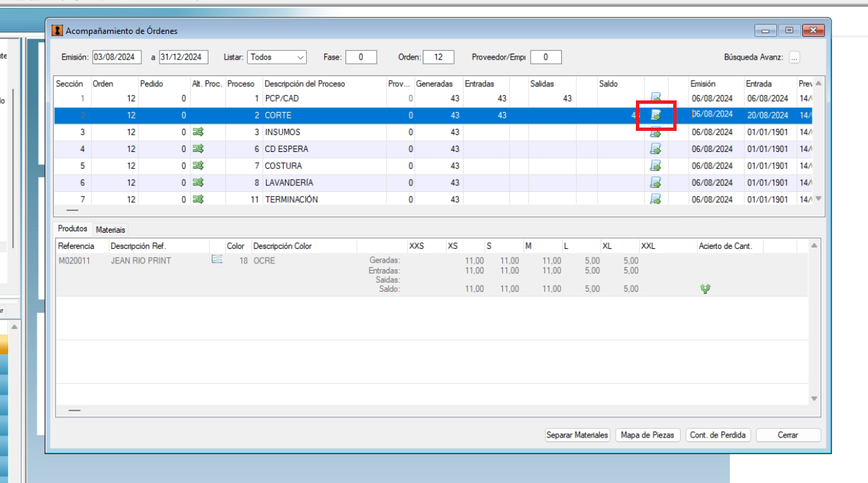Click the document icon in the CD ESPERA row
The width and height of the screenshot is (868, 483).
(x=656, y=149)
